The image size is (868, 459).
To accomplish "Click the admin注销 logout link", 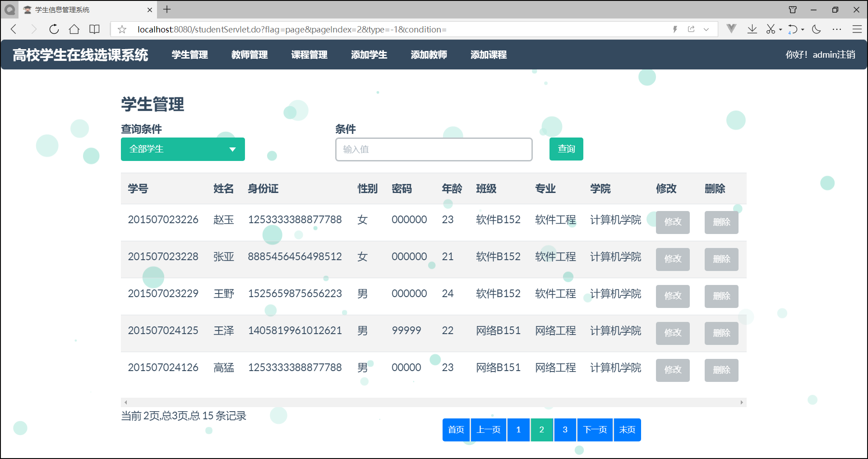I will pyautogui.click(x=834, y=55).
